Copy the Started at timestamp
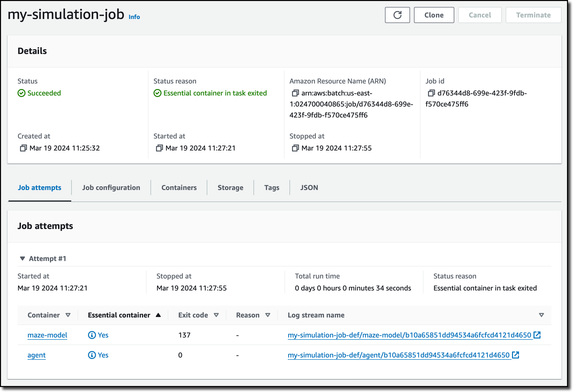The width and height of the screenshot is (573, 392). point(159,148)
